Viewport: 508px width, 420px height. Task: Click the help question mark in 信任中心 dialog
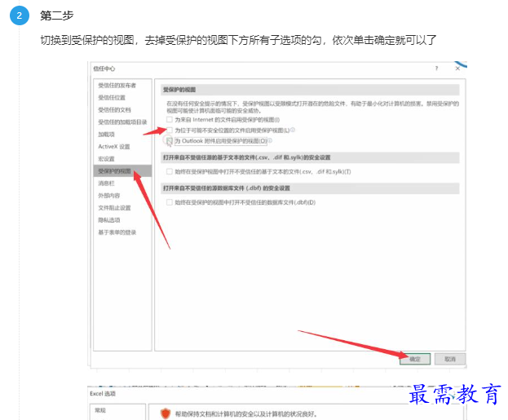tap(436, 69)
